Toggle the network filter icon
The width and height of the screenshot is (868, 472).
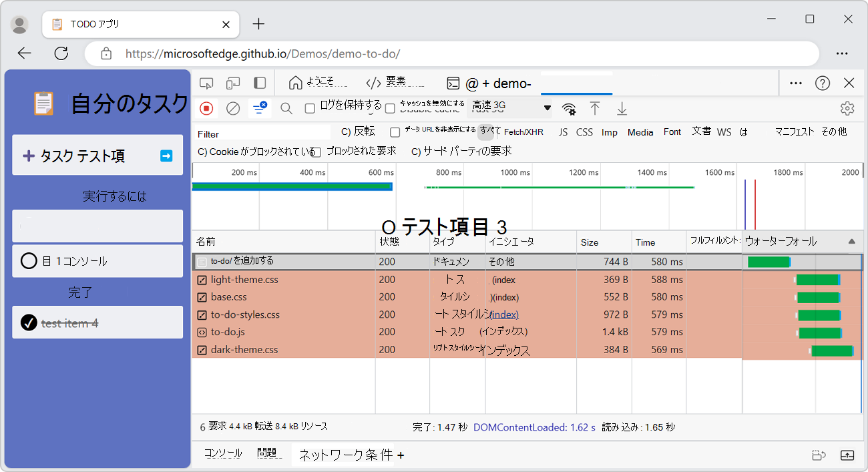259,108
